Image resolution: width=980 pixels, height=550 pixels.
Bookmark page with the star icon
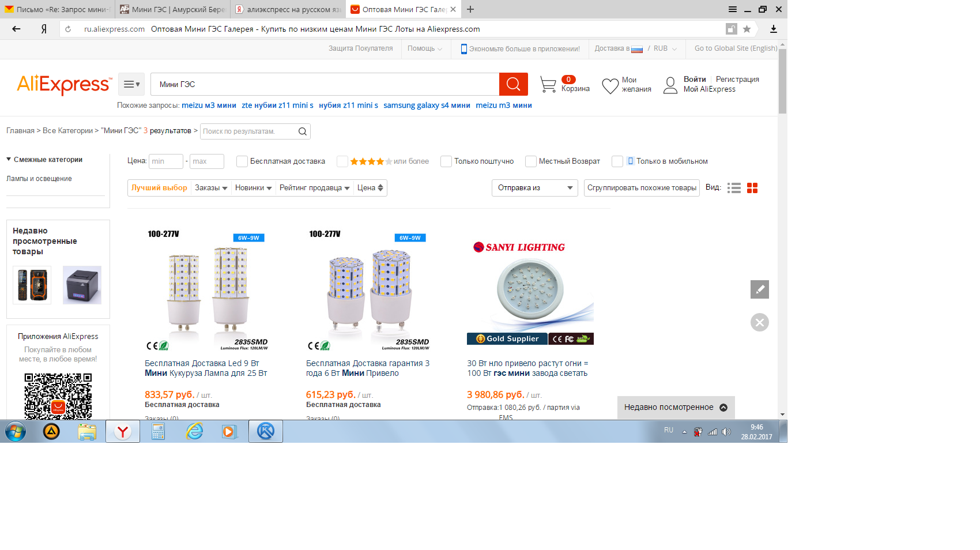747,29
